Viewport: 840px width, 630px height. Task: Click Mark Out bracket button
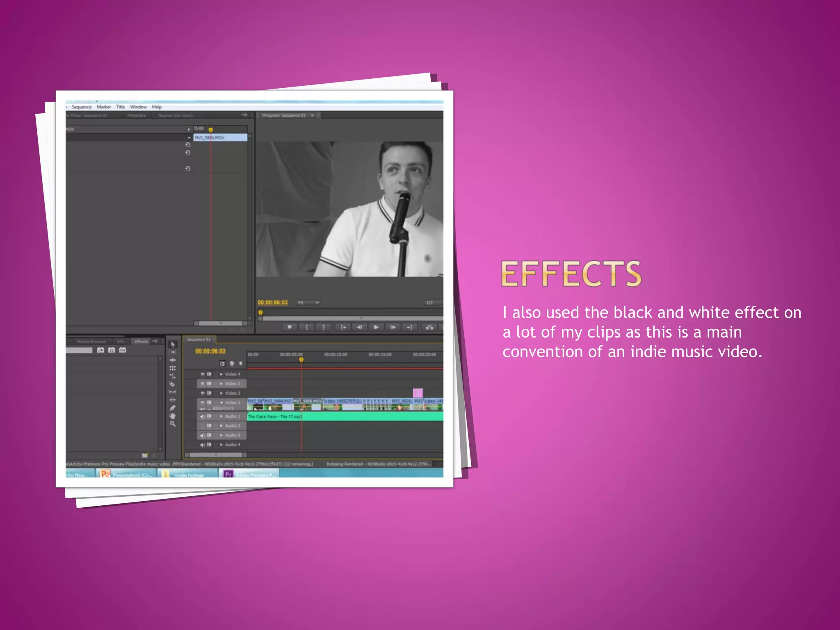(x=324, y=327)
